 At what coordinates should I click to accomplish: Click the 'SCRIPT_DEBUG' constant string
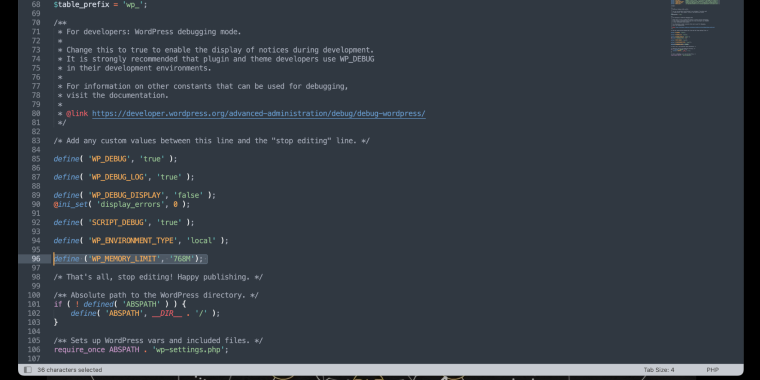118,222
